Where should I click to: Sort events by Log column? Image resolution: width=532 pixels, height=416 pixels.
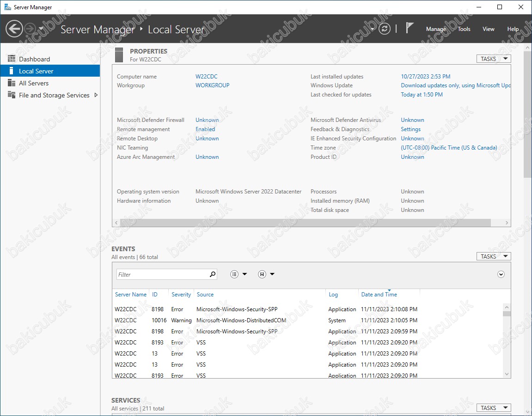pyautogui.click(x=333, y=295)
